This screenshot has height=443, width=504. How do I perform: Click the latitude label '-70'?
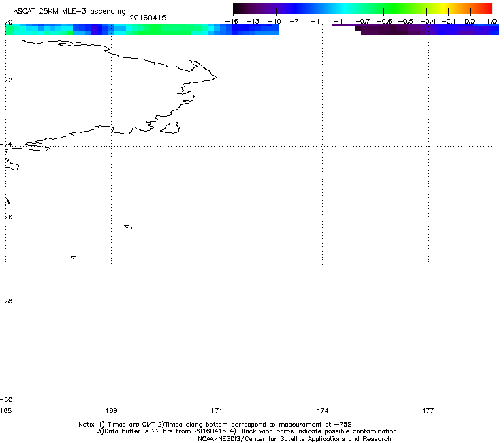click(x=6, y=22)
